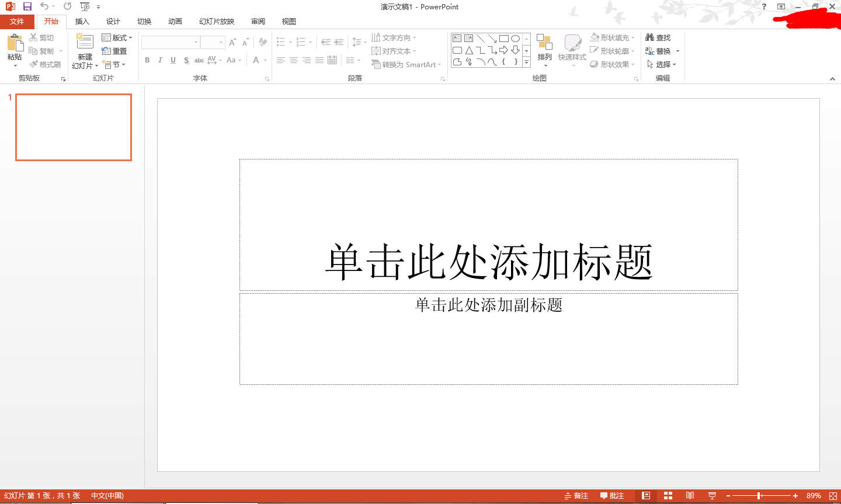Open the Layout (版式) dropdown
The height and width of the screenshot is (504, 841).
point(117,37)
